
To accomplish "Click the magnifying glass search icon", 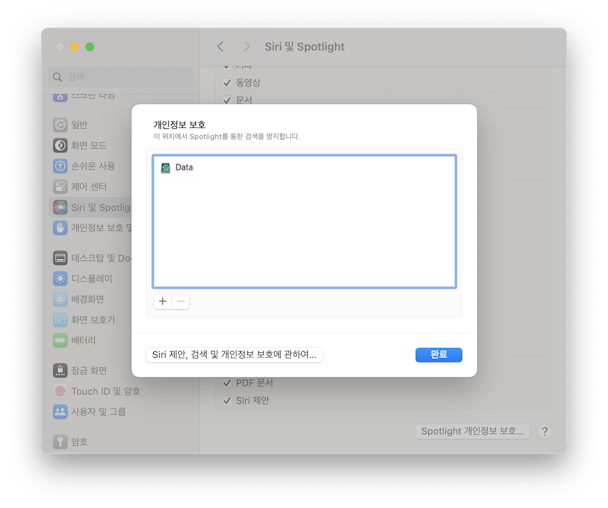I will click(57, 77).
